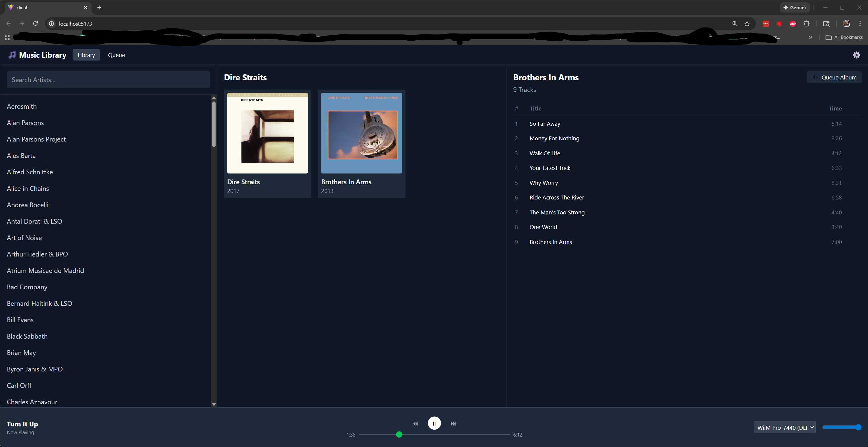Go back to previous track
This screenshot has height=447, width=868.
[415, 423]
